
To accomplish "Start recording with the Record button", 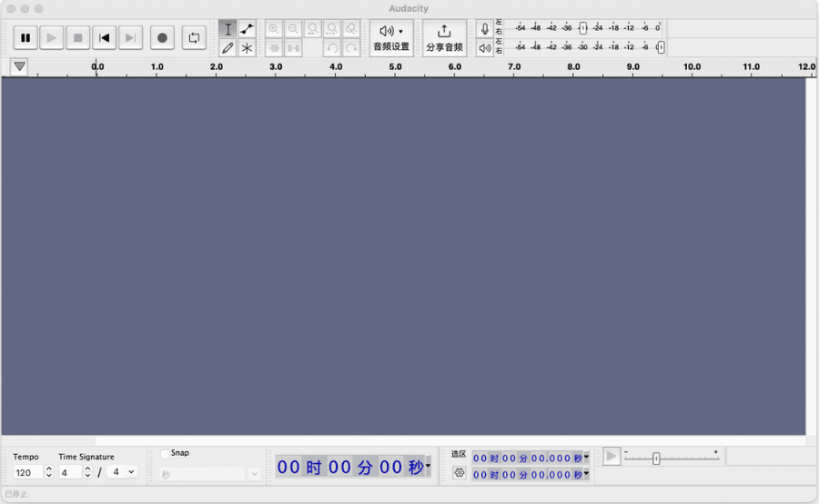I will (x=162, y=37).
